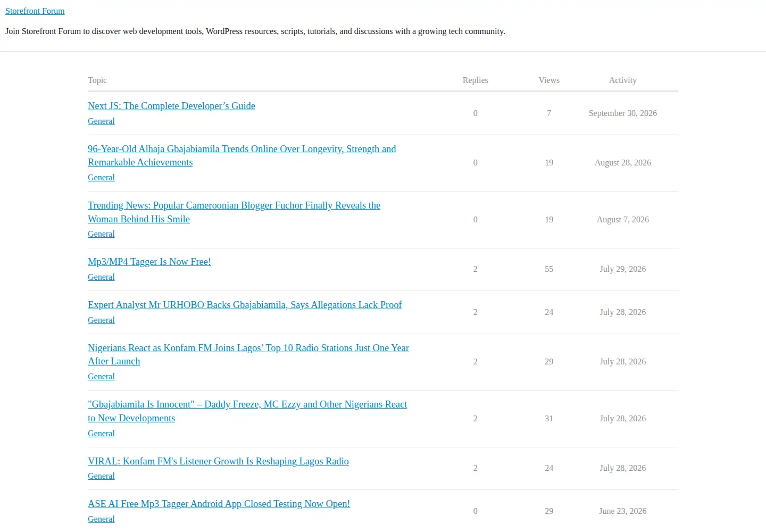The height and width of the screenshot is (532, 766).
Task: Open the Expert Analyst Mr URHOBO topic
Action: click(245, 305)
